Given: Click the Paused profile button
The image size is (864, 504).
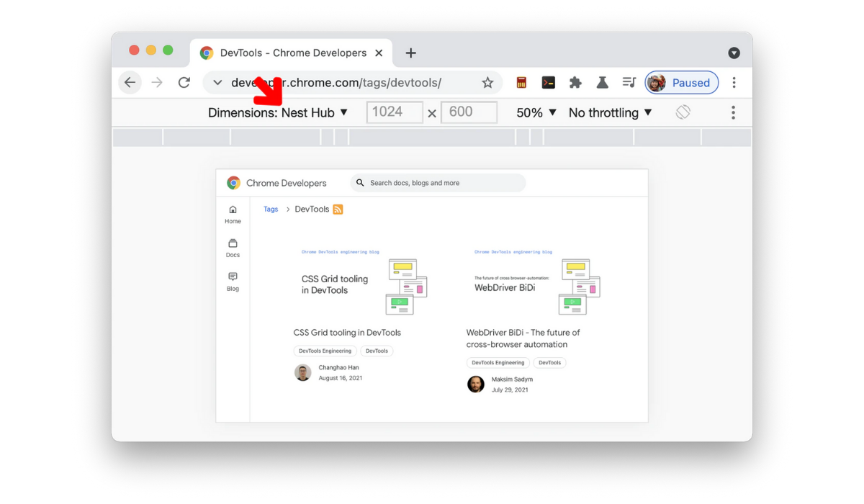Looking at the screenshot, I should click(681, 83).
